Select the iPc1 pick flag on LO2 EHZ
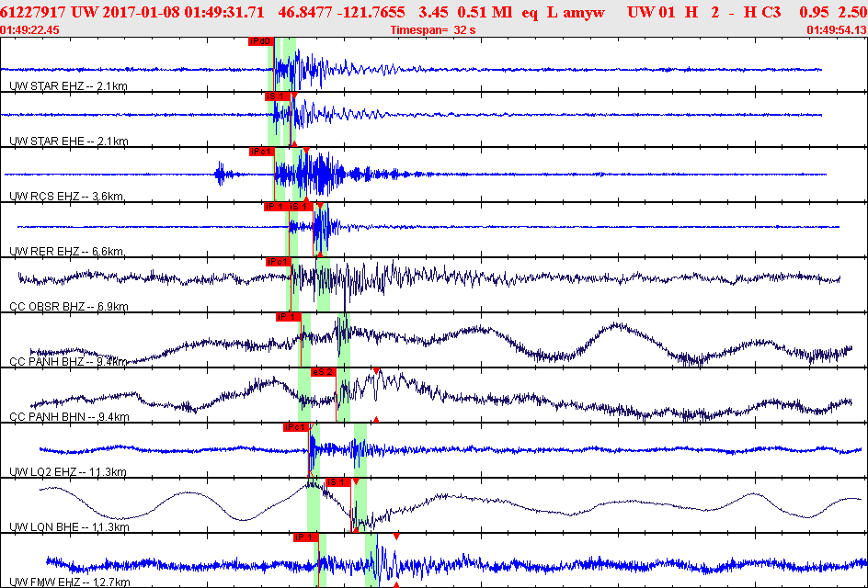868x588 pixels. 295,427
